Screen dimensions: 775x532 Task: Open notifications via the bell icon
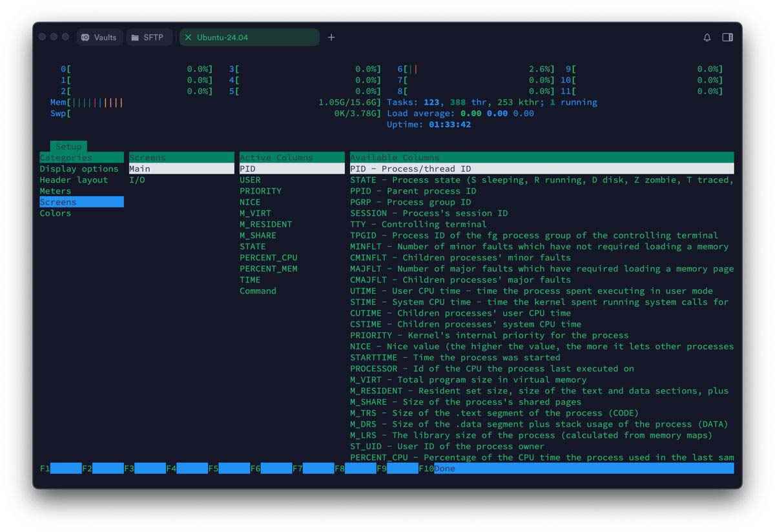point(707,37)
